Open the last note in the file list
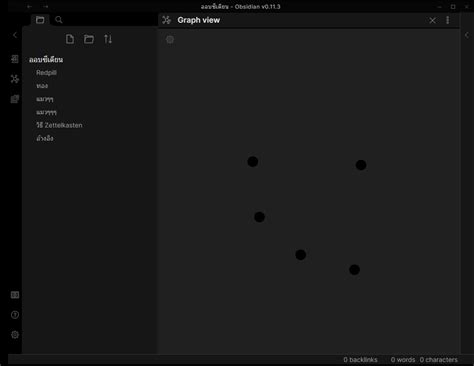The width and height of the screenshot is (474, 366). point(45,138)
